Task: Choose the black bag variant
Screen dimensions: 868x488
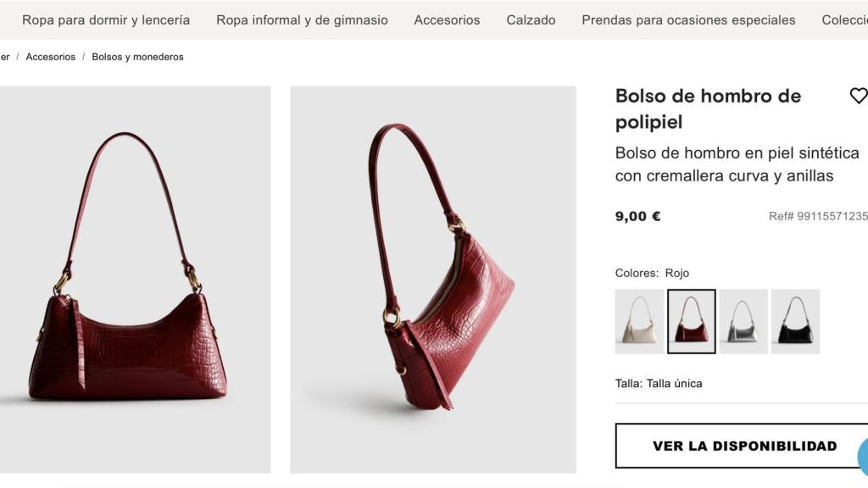Action: [x=795, y=321]
